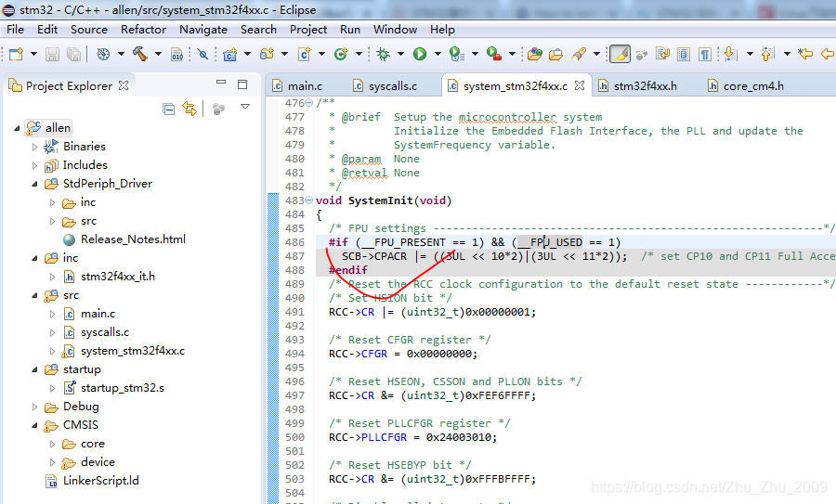Open the Window menu

tap(395, 30)
